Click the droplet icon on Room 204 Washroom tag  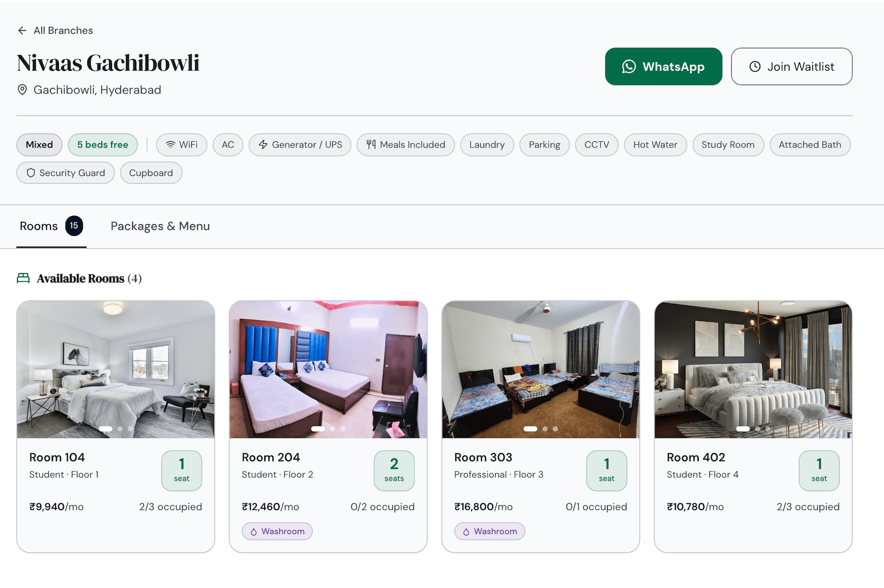point(254,532)
